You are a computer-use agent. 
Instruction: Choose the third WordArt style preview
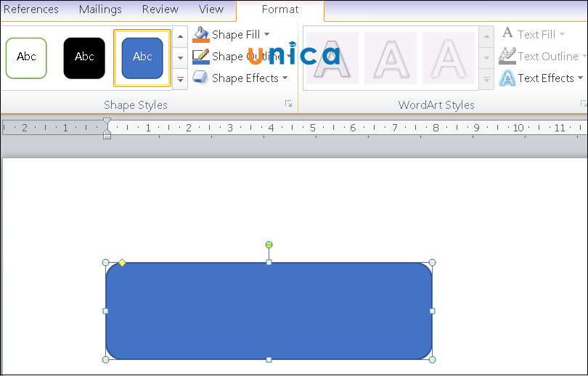pyautogui.click(x=449, y=58)
